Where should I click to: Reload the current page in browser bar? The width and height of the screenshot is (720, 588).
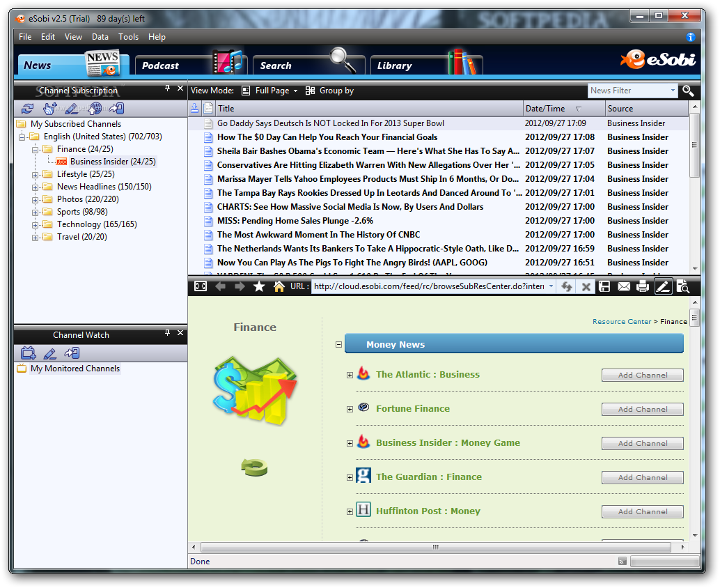(567, 286)
